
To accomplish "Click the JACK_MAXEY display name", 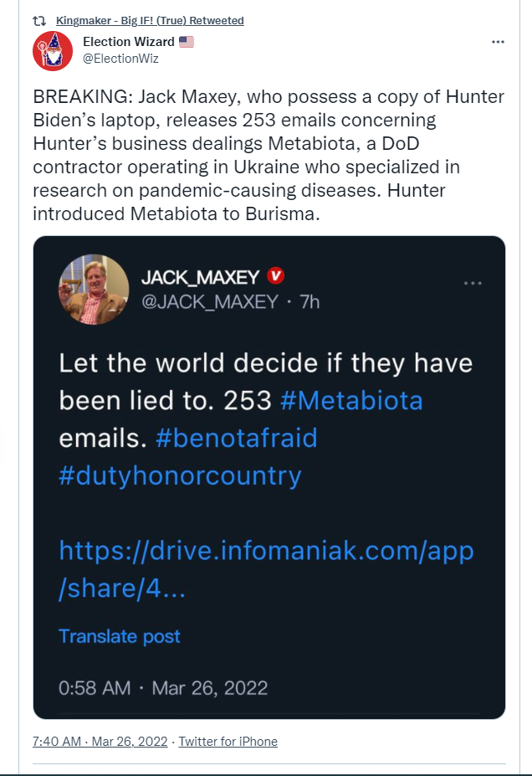I will point(200,277).
